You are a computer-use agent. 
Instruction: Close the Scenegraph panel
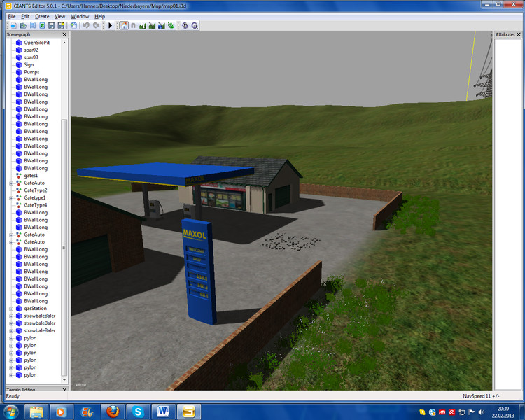tap(64, 34)
